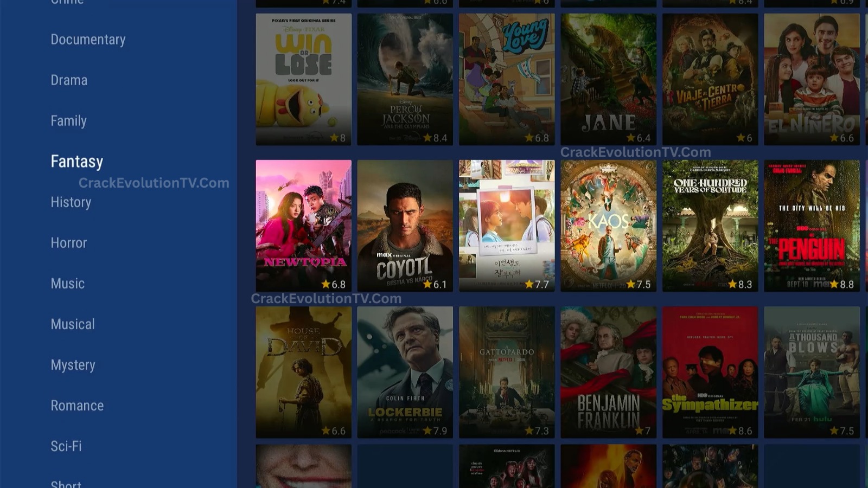868x488 pixels.
Task: Select Viaje al Centro de la Tierra poster
Action: click(x=710, y=80)
